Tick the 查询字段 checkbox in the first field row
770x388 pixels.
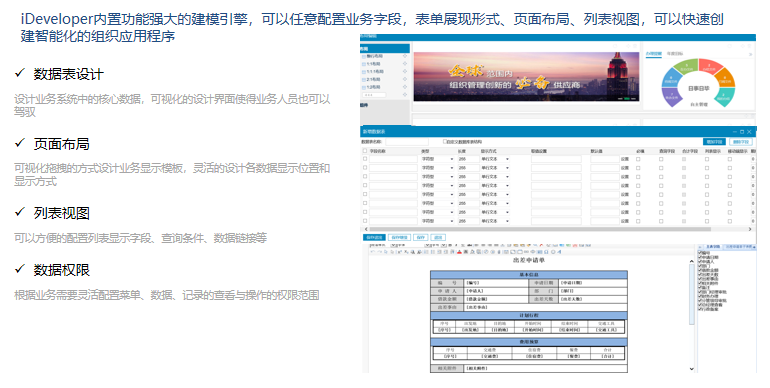[661, 159]
